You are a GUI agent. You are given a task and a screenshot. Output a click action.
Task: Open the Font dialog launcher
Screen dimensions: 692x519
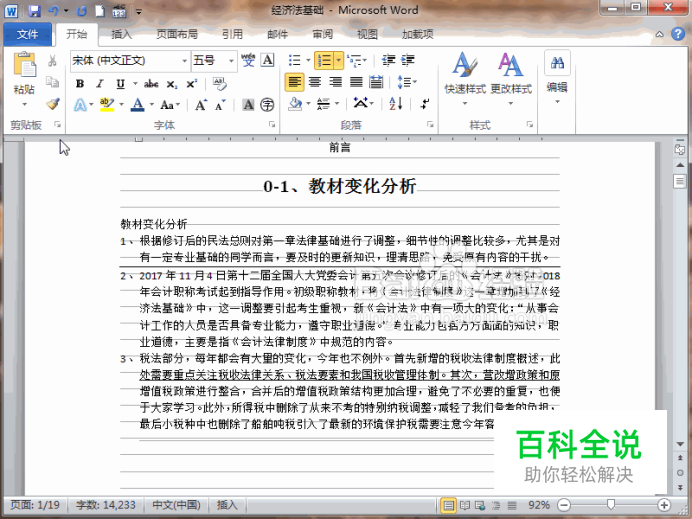tap(272, 125)
